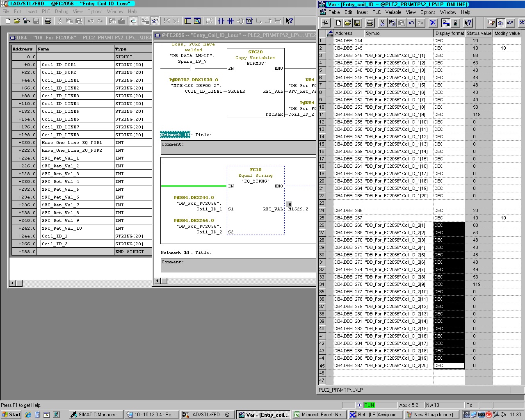Switch to SIMATIC Manager taskbar button
The image size is (525, 420).
(x=95, y=415)
